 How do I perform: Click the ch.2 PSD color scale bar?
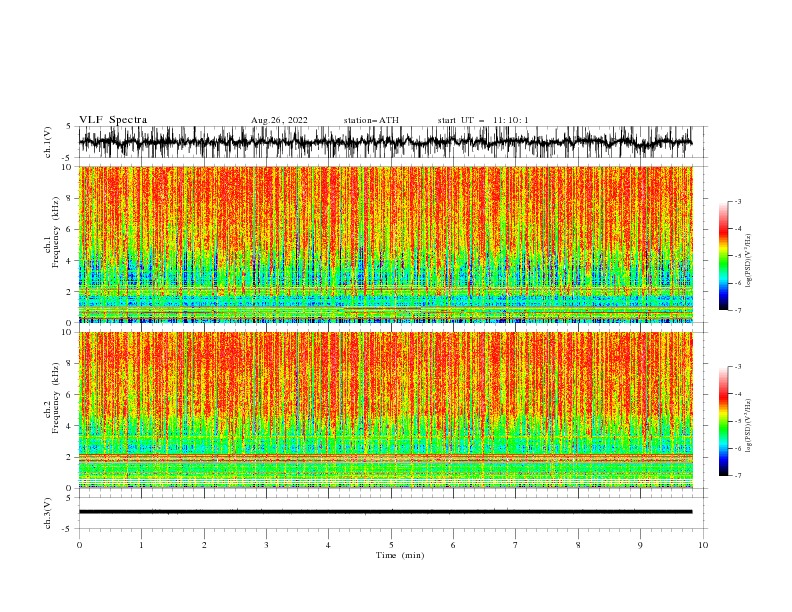click(x=724, y=421)
